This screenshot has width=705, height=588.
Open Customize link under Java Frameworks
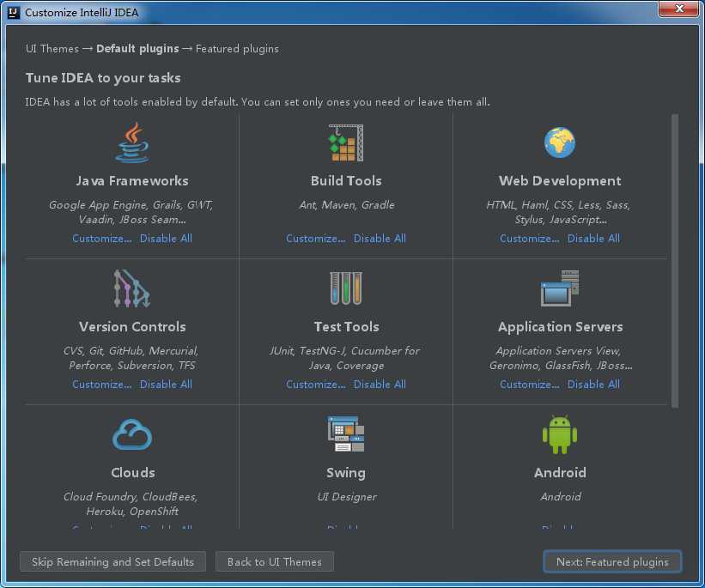click(102, 239)
